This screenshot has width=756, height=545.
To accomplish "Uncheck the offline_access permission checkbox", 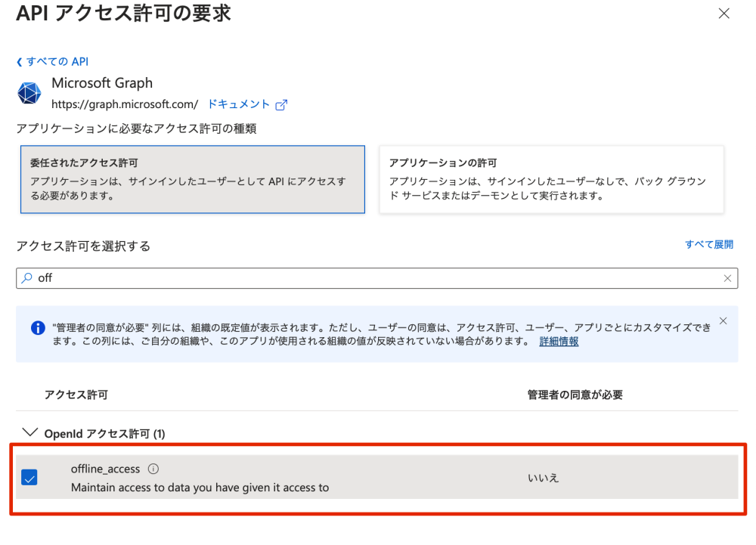I will [29, 477].
